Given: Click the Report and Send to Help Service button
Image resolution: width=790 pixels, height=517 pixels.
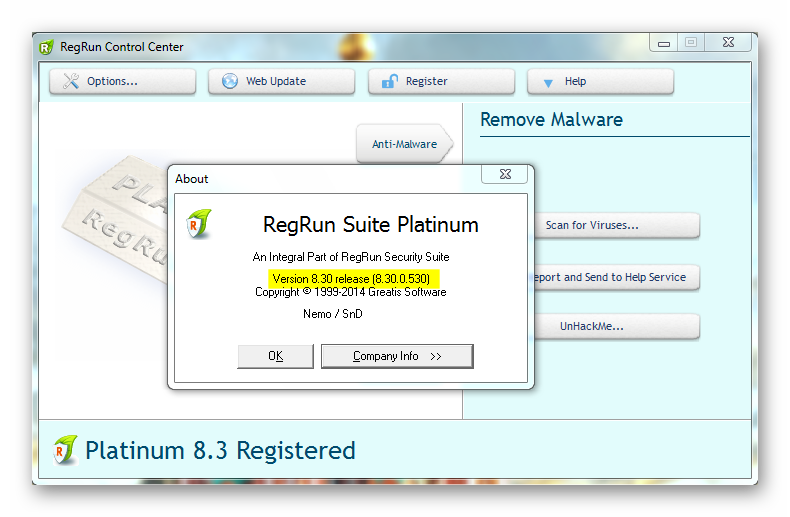Looking at the screenshot, I should [x=617, y=277].
